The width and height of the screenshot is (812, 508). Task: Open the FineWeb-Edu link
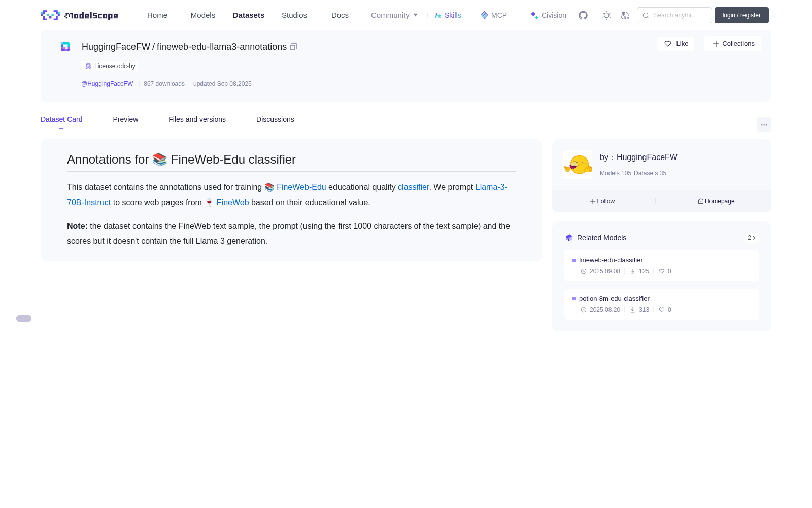(x=301, y=187)
